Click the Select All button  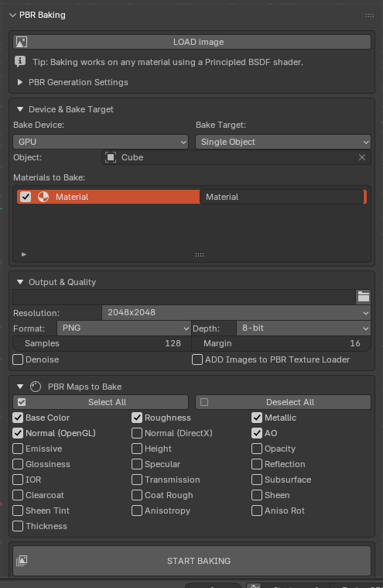pyautogui.click(x=101, y=402)
